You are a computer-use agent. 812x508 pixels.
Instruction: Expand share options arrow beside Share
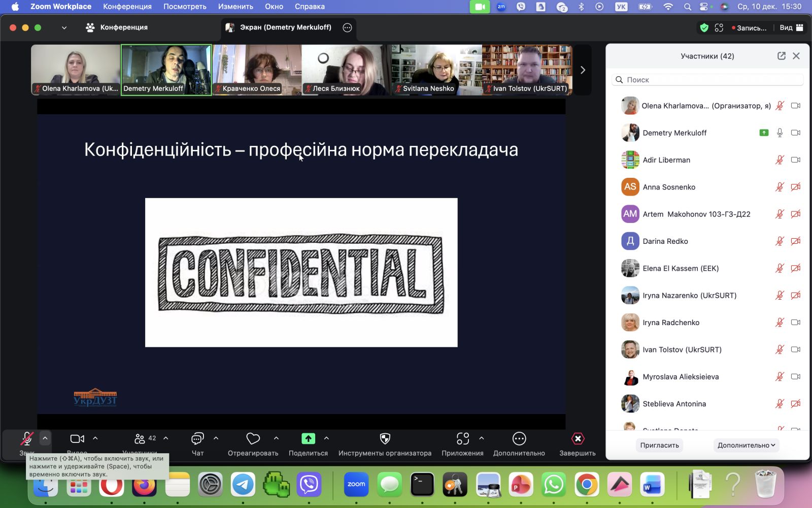click(x=326, y=438)
